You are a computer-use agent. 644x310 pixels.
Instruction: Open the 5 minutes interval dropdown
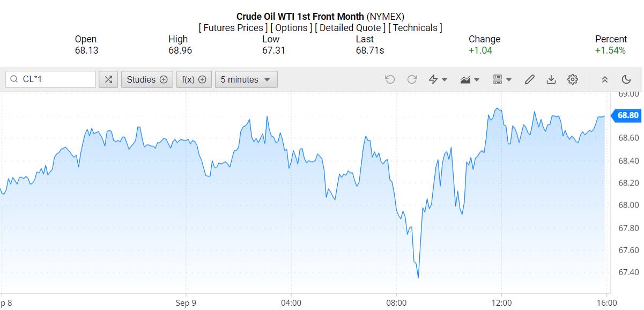click(246, 79)
